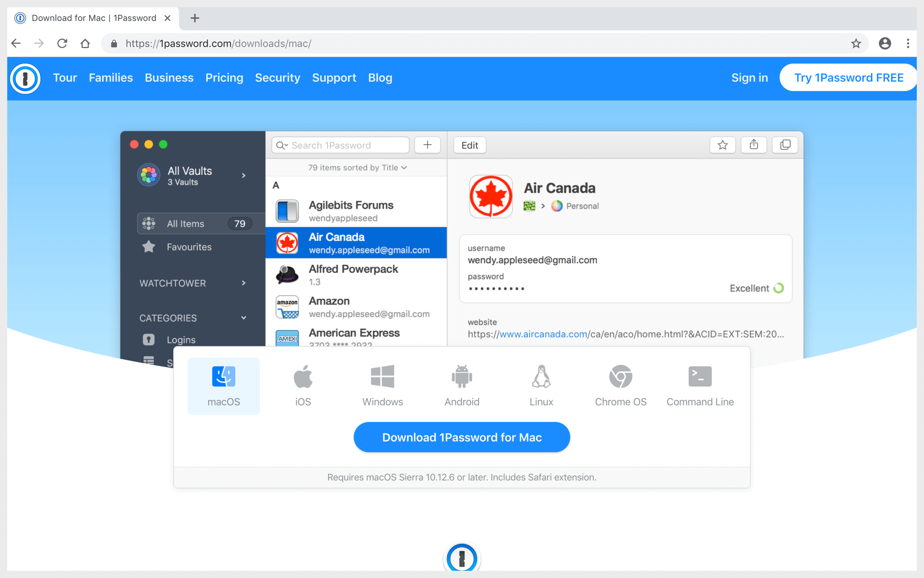Go back using the browser back arrow

click(x=16, y=43)
